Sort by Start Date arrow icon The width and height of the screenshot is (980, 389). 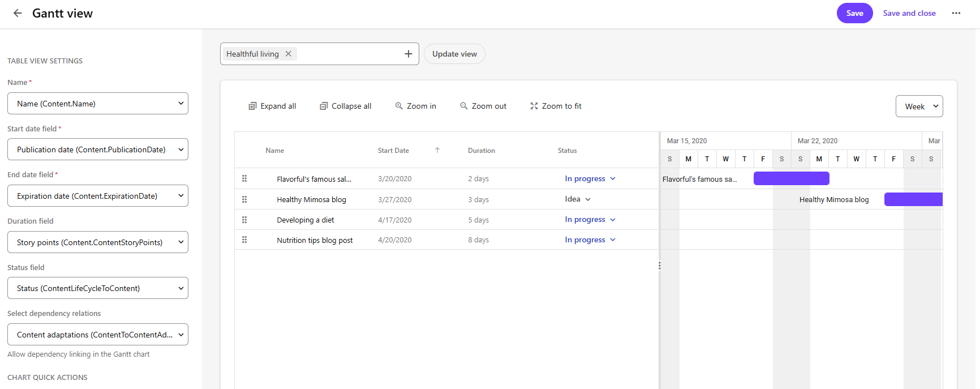[x=437, y=150]
